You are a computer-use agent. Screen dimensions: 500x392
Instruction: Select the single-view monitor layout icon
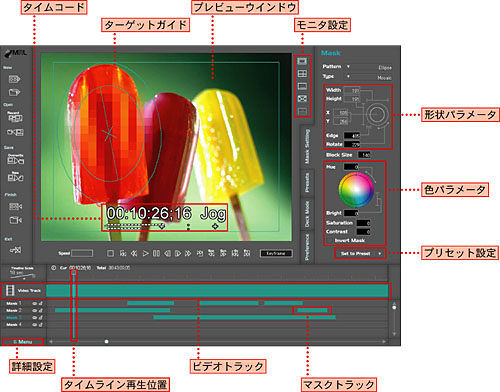point(302,61)
